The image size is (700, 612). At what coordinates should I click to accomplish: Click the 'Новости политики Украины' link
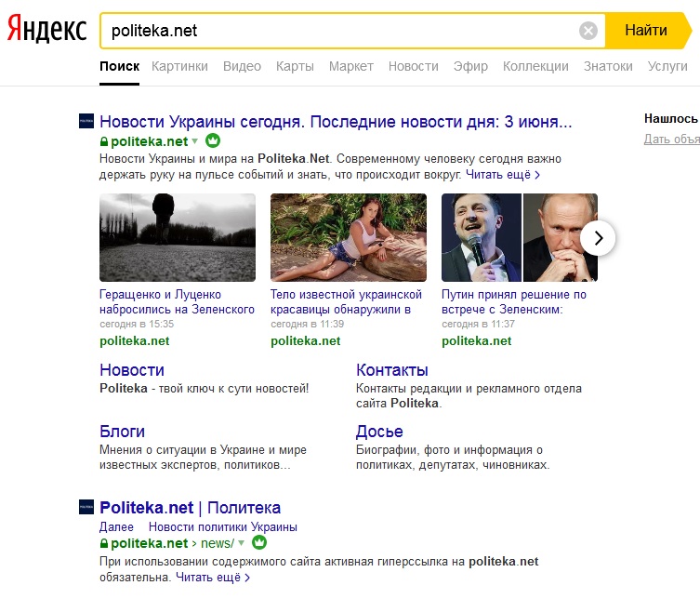click(223, 527)
